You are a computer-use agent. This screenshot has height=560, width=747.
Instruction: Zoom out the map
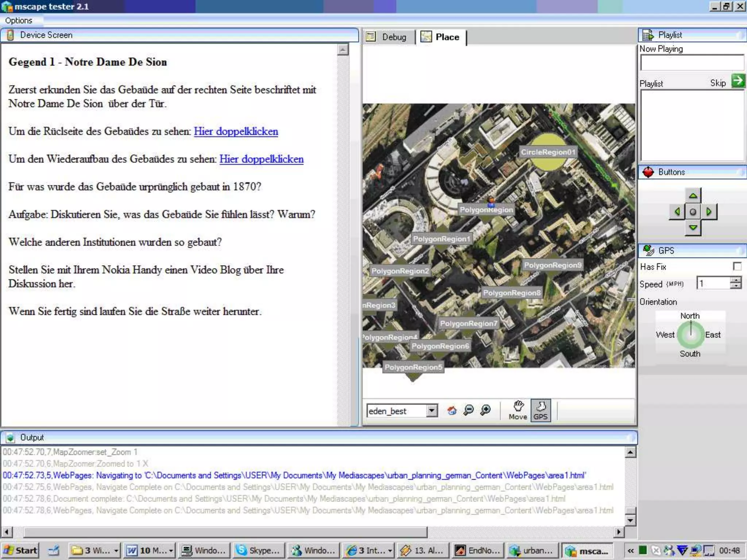(468, 411)
